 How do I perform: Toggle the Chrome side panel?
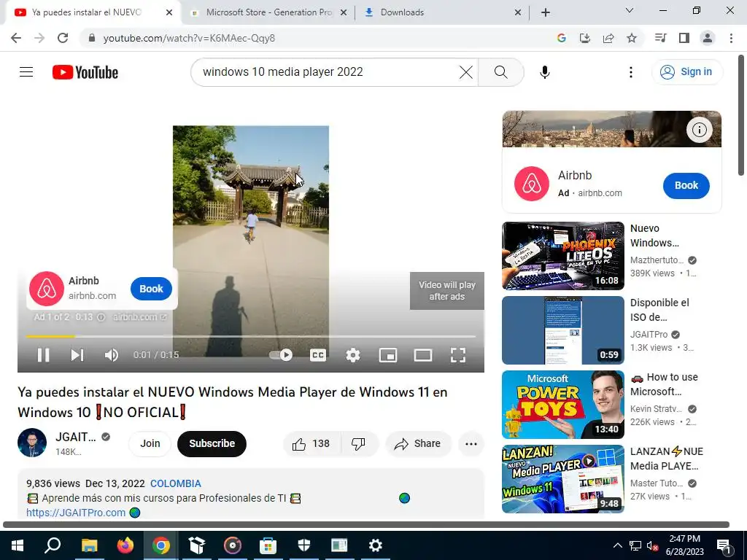tap(684, 38)
